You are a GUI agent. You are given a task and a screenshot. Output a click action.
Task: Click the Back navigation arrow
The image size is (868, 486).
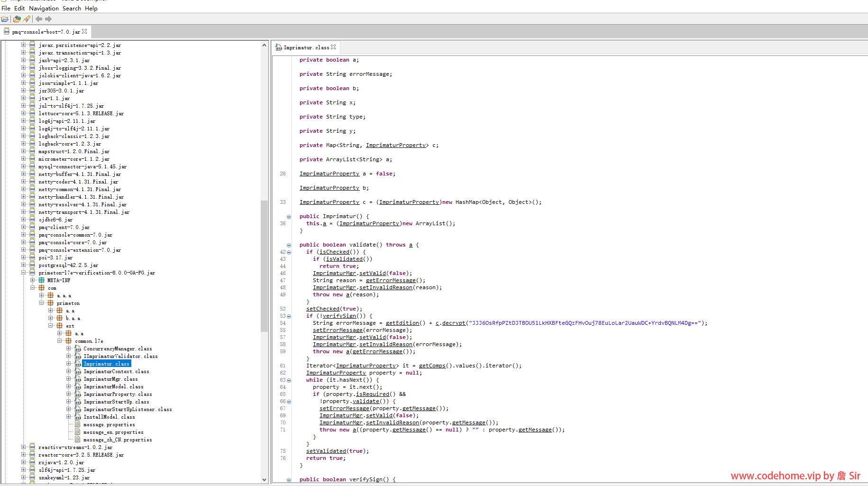39,19
